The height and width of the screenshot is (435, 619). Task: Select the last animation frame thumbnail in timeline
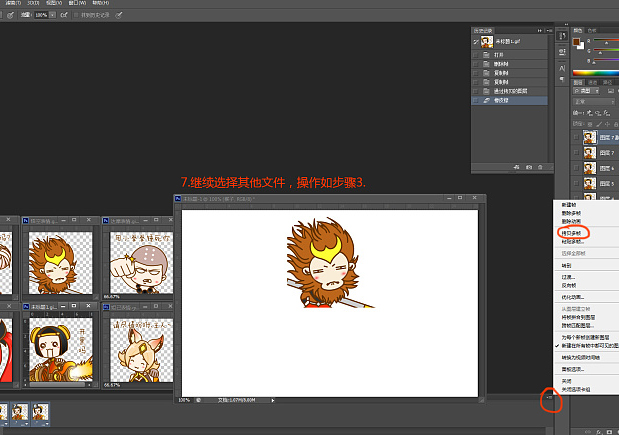pyautogui.click(x=40, y=412)
